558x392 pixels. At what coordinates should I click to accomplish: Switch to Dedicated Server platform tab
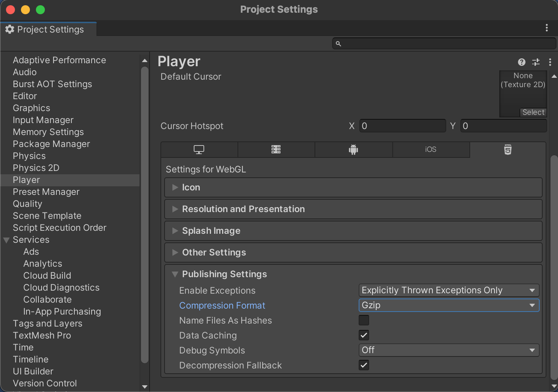pyautogui.click(x=276, y=150)
